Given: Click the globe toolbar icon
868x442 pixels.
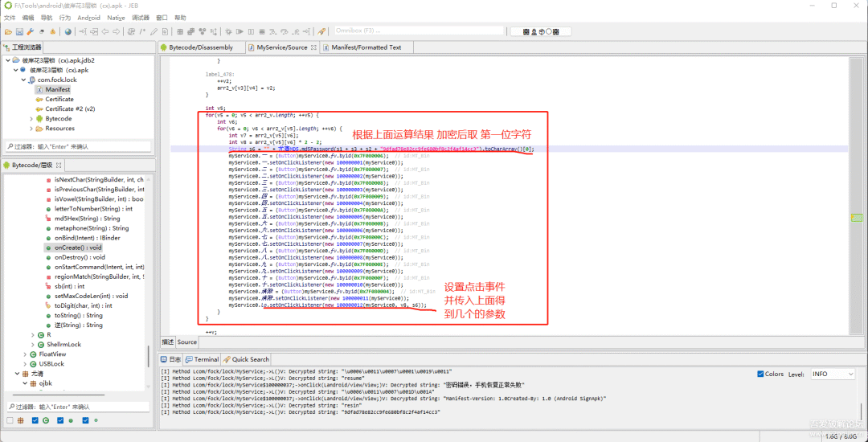Looking at the screenshot, I should [68, 31].
